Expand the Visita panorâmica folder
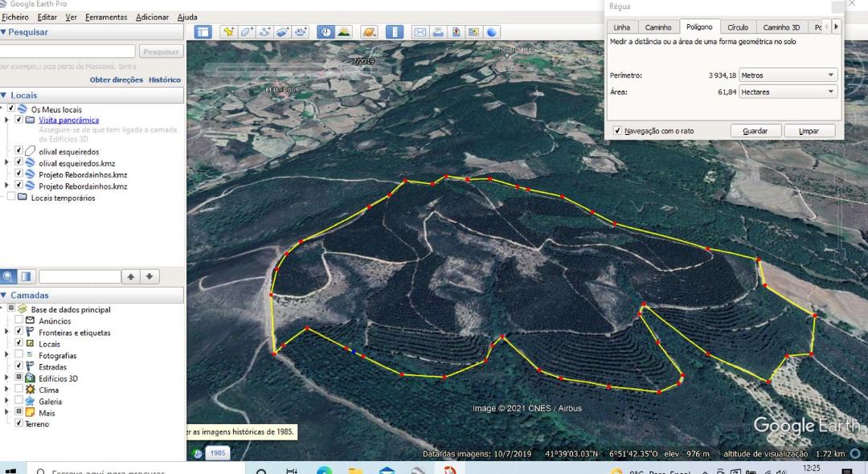 coord(6,120)
